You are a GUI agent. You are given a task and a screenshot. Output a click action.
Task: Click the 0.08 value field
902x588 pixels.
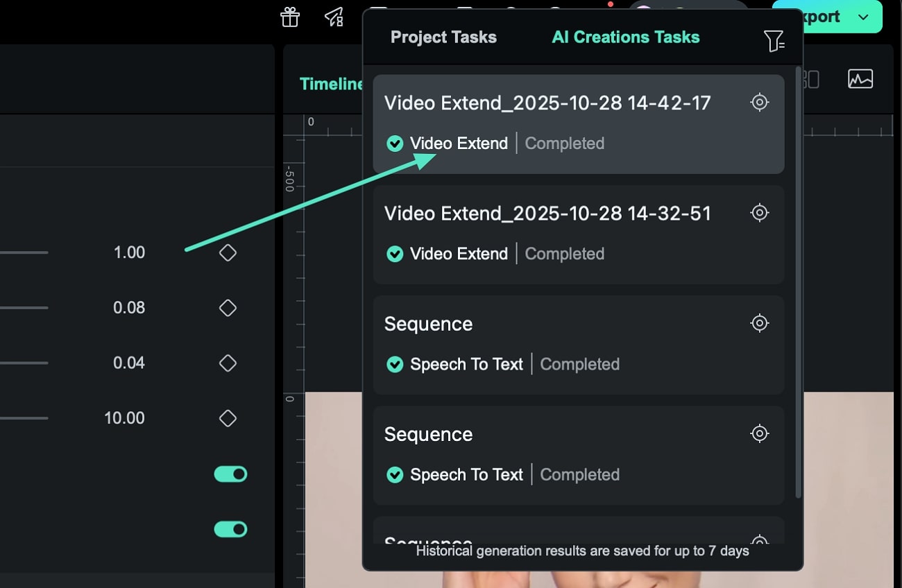coord(129,308)
